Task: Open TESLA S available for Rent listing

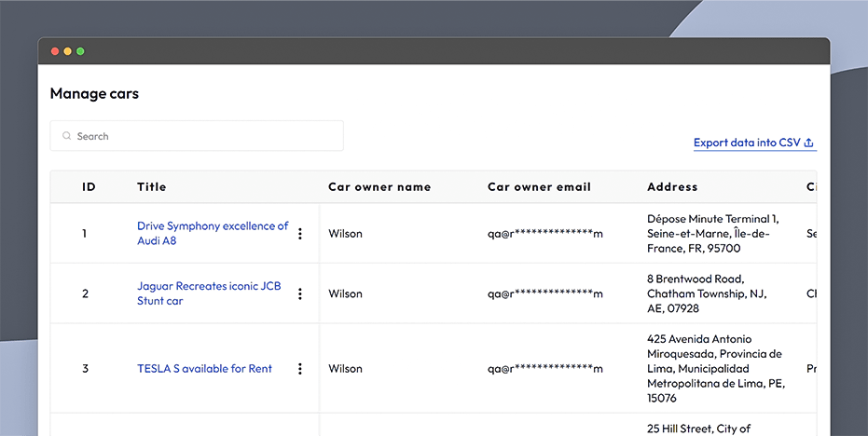Action: 204,369
